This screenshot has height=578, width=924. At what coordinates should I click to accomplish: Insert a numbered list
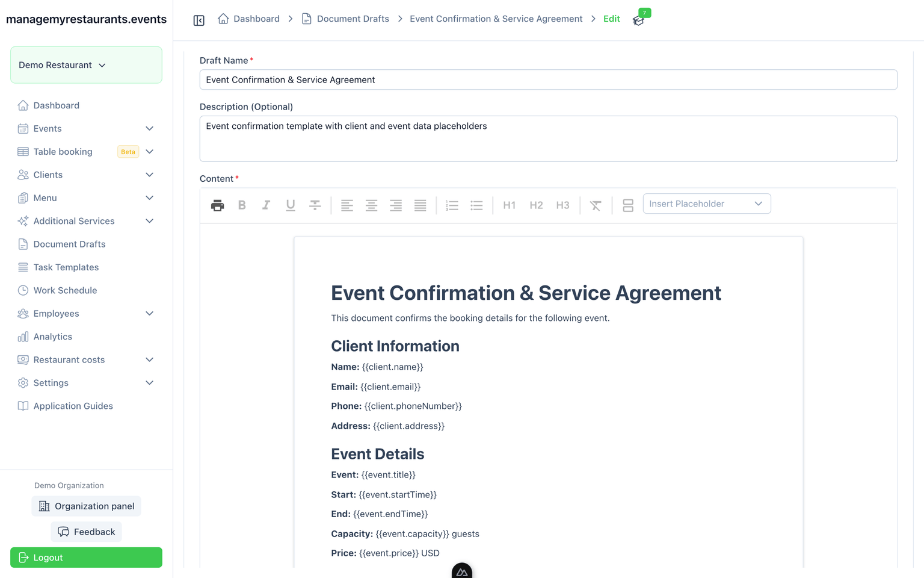[452, 205]
